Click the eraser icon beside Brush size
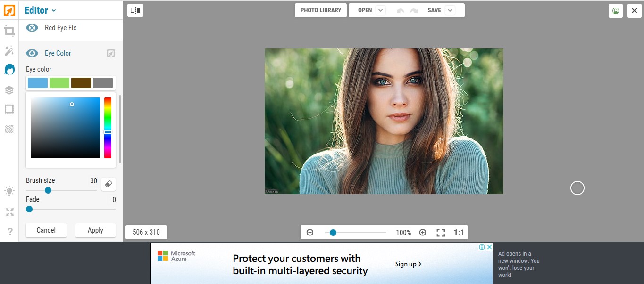Screen dimensions: 644x284 click(x=108, y=184)
